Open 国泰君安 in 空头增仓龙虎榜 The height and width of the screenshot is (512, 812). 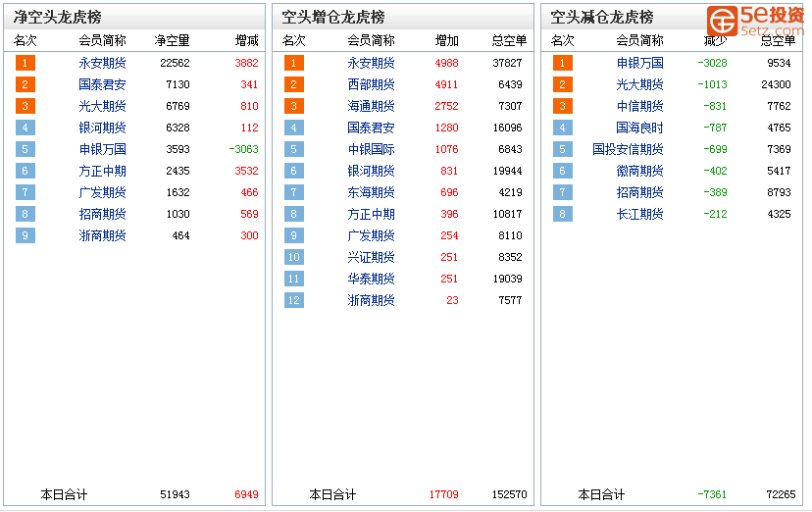(x=371, y=128)
